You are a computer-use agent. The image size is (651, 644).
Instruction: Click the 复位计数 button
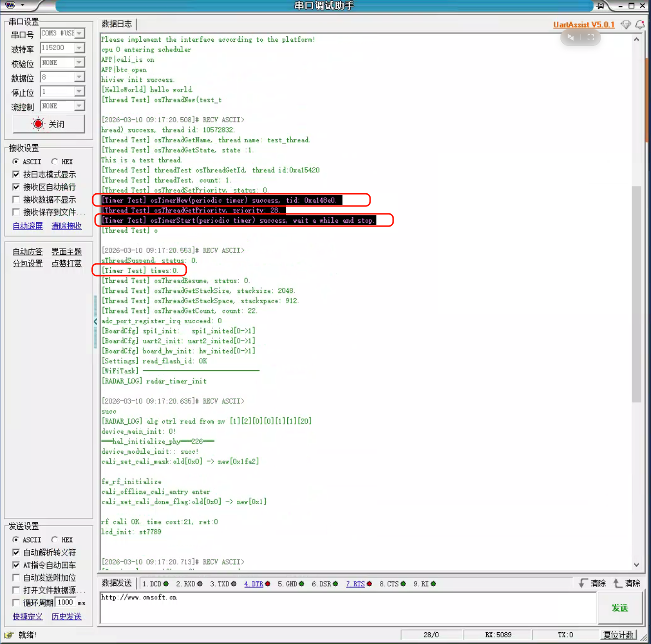click(619, 635)
